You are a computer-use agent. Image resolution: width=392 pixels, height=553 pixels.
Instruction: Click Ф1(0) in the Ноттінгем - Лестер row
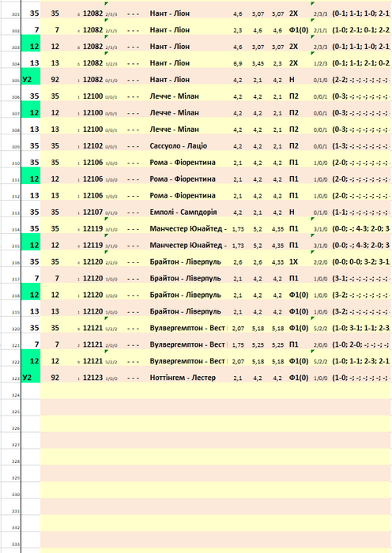click(x=299, y=378)
